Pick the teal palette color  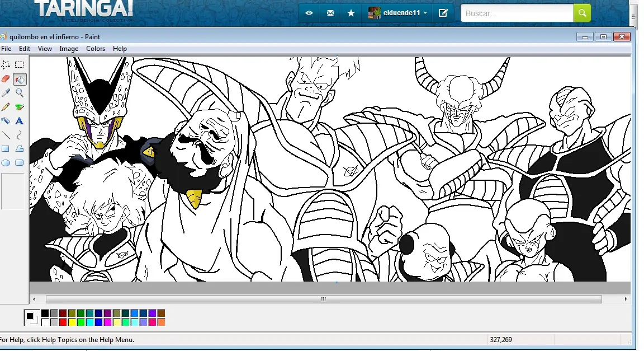[x=90, y=313]
